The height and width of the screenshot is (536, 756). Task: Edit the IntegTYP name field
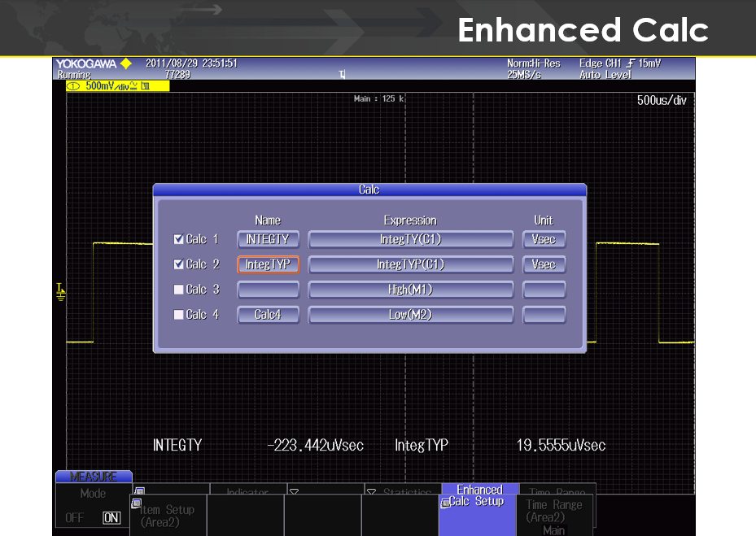coord(268,265)
